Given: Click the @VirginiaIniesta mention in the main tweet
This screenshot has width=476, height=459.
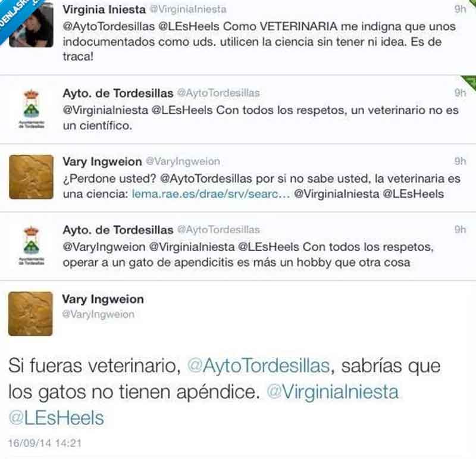Looking at the screenshot, I should coord(333,392).
